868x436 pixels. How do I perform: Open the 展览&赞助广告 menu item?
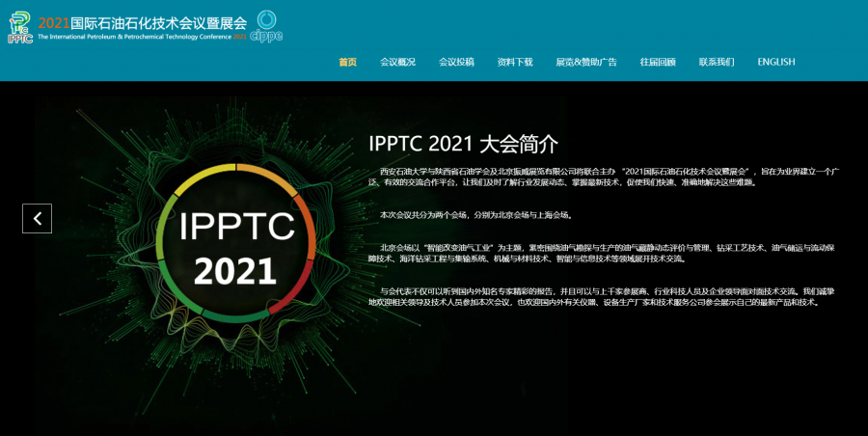click(x=586, y=62)
